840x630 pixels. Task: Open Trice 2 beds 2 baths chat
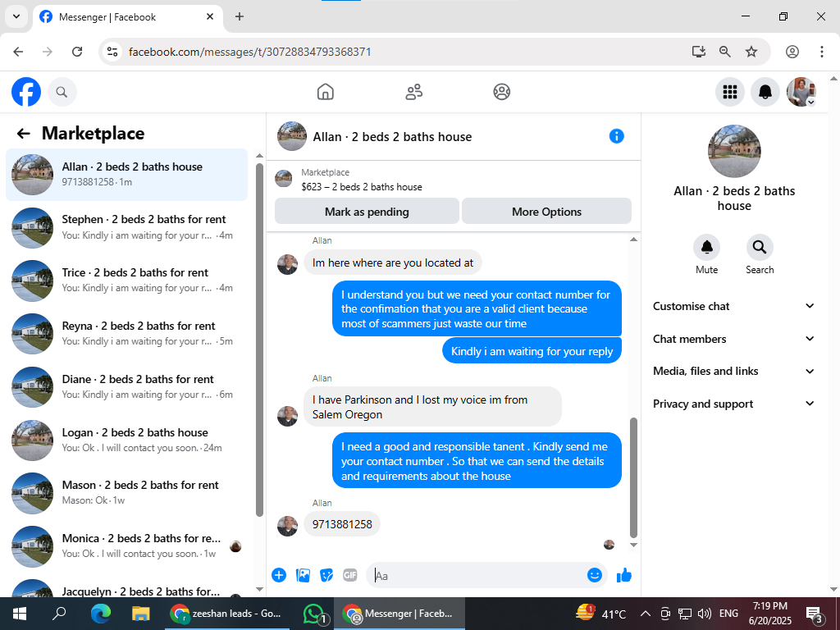click(x=127, y=281)
